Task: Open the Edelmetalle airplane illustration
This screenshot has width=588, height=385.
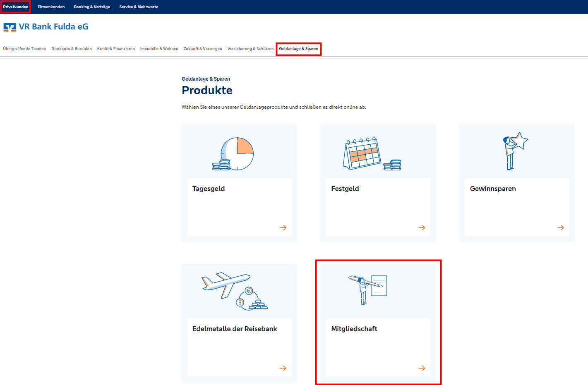Action: click(235, 291)
